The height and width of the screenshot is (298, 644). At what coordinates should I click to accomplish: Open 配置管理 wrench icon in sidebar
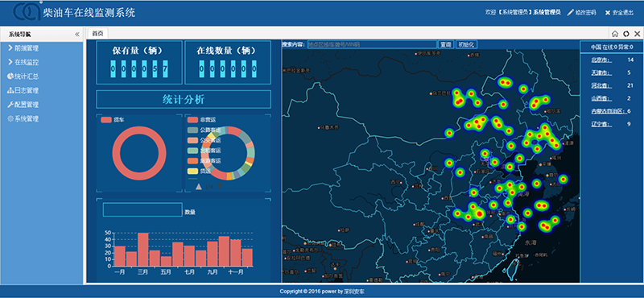(x=10, y=105)
